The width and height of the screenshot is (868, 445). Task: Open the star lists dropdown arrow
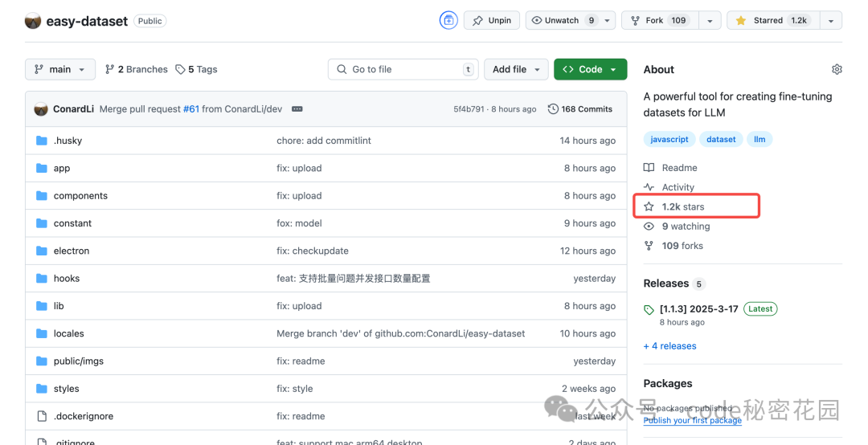(831, 20)
